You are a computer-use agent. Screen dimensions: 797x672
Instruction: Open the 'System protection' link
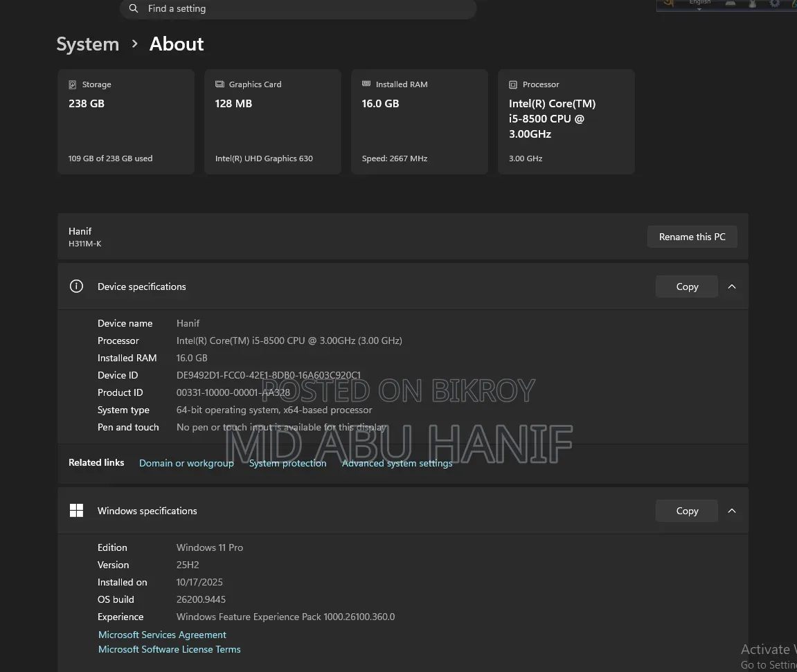[287, 463]
